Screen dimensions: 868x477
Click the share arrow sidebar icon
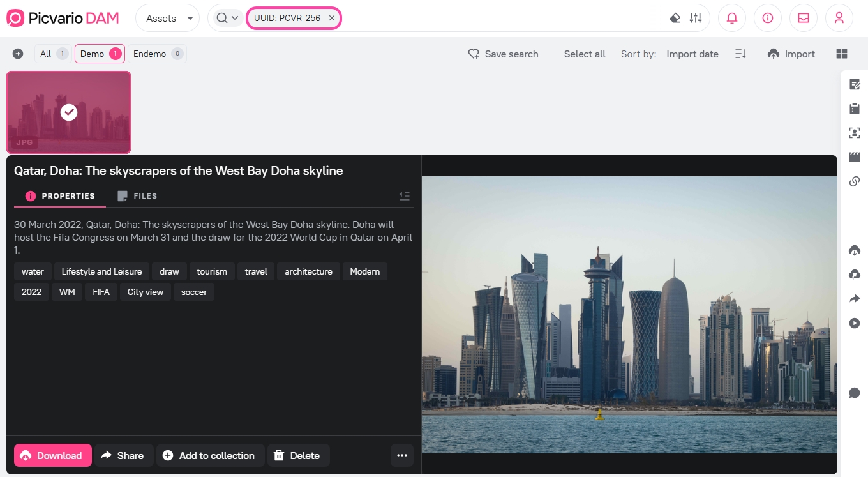(855, 298)
